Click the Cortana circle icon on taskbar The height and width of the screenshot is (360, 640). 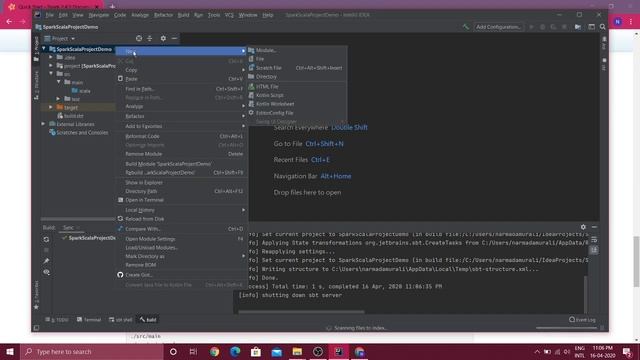(173, 351)
